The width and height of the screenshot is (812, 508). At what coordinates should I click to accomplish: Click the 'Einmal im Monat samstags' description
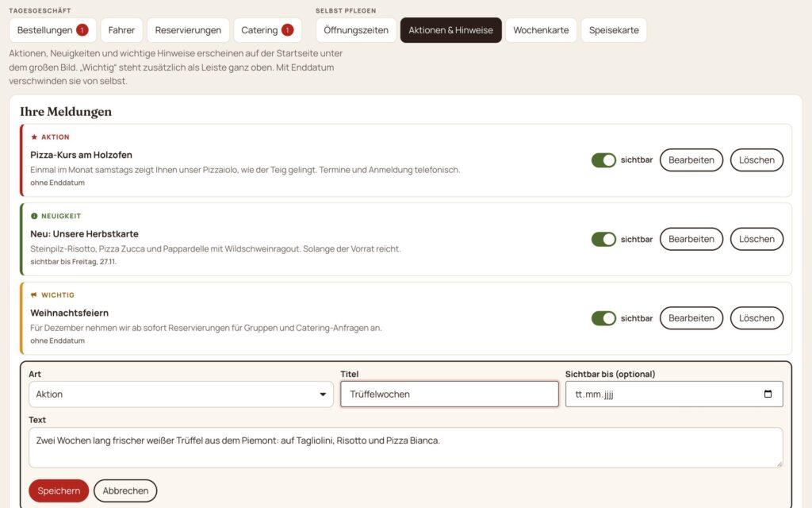pos(245,170)
